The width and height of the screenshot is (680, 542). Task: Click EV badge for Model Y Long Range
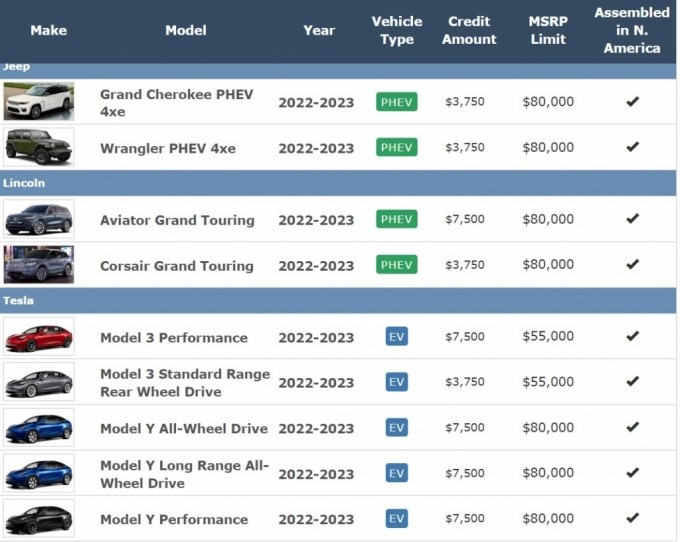tap(396, 473)
